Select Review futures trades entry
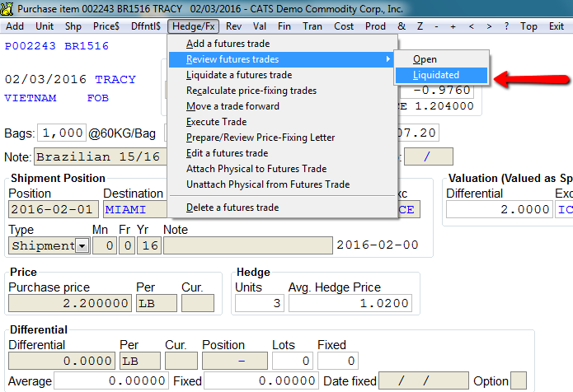This screenshot has width=573, height=392. click(x=283, y=59)
